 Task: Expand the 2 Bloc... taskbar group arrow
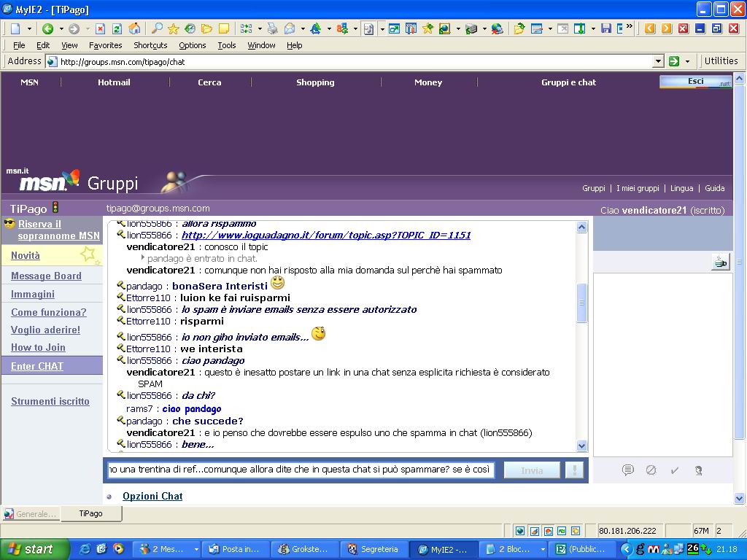543,549
